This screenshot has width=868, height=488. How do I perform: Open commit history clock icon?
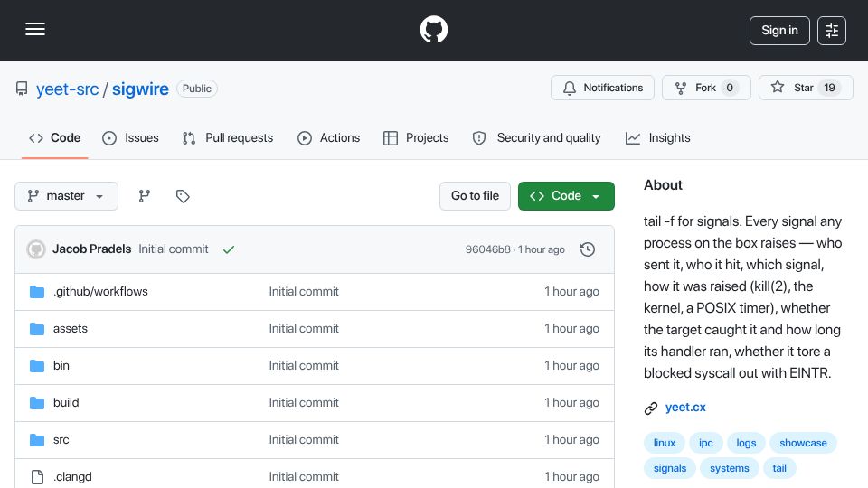[588, 249]
